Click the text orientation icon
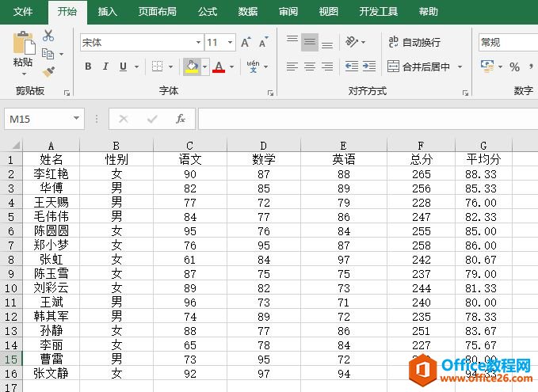538x392 pixels. click(353, 42)
